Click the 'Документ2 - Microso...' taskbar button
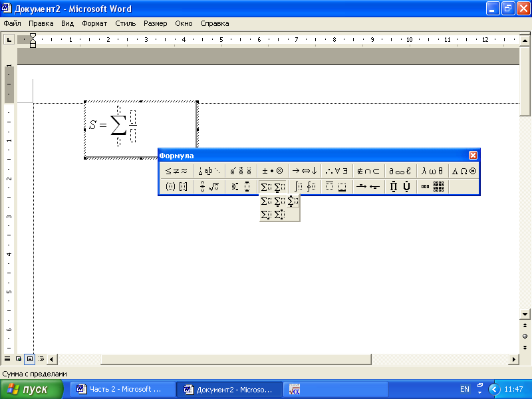The width and height of the screenshot is (532, 399). (x=229, y=389)
